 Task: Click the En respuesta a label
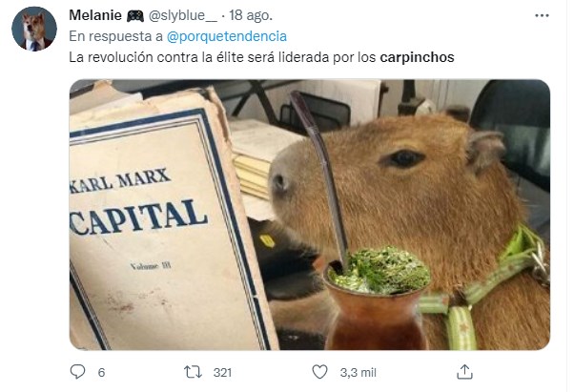(115, 36)
